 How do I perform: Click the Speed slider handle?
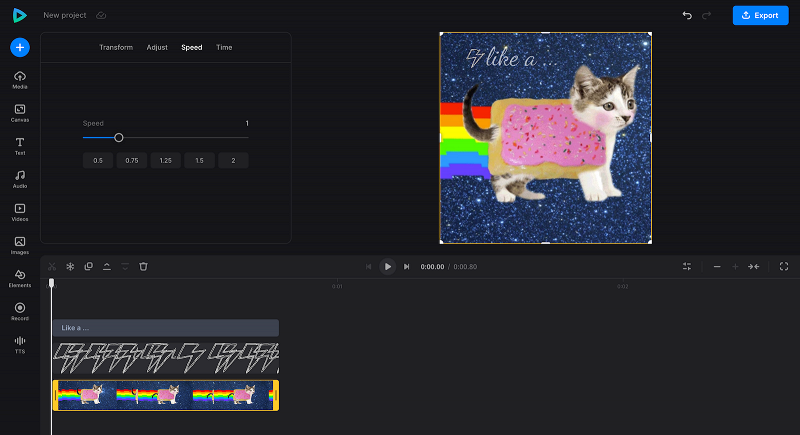[118, 138]
